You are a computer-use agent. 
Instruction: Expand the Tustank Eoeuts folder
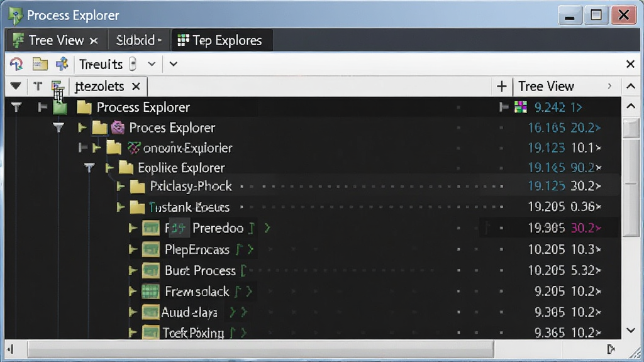click(x=120, y=207)
